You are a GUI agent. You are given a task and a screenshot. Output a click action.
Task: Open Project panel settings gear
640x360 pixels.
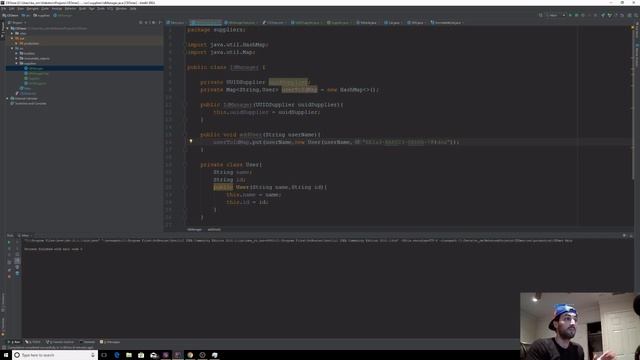pyautogui.click(x=153, y=22)
